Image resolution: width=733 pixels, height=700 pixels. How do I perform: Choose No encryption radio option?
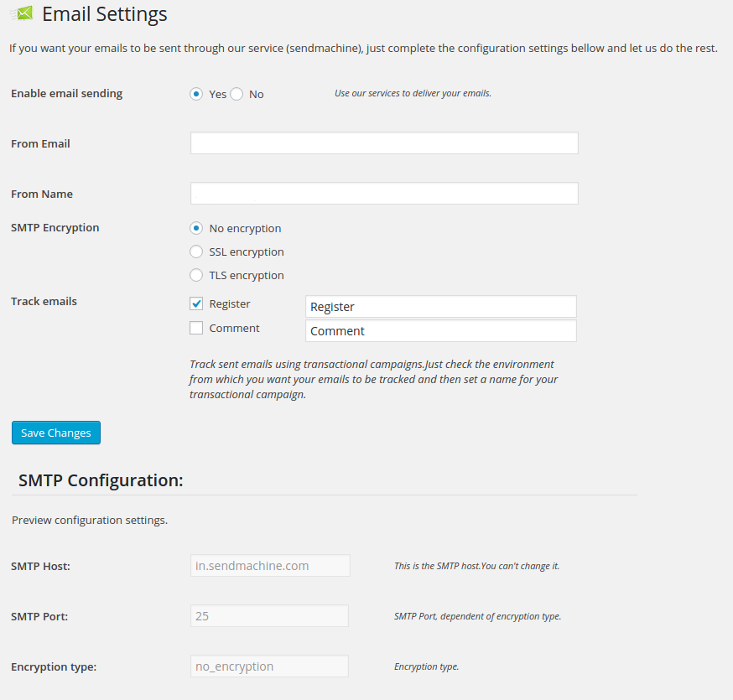click(x=196, y=228)
